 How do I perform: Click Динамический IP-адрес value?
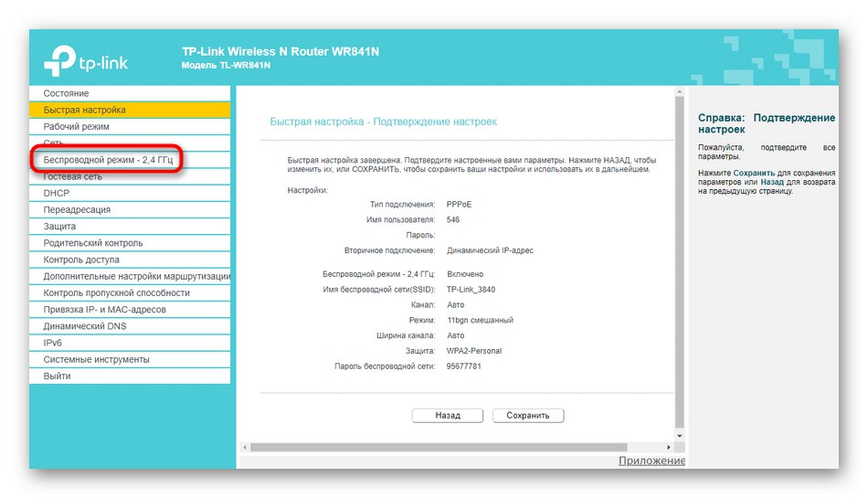[x=490, y=250]
